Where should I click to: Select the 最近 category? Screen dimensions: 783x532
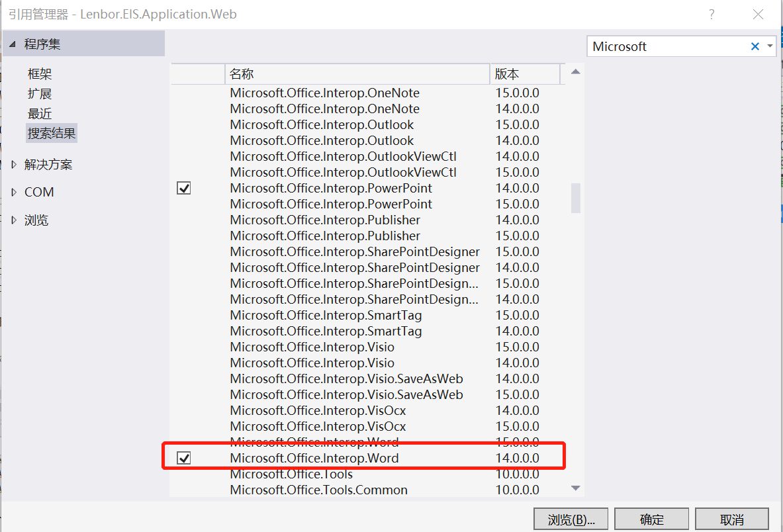pyautogui.click(x=40, y=114)
